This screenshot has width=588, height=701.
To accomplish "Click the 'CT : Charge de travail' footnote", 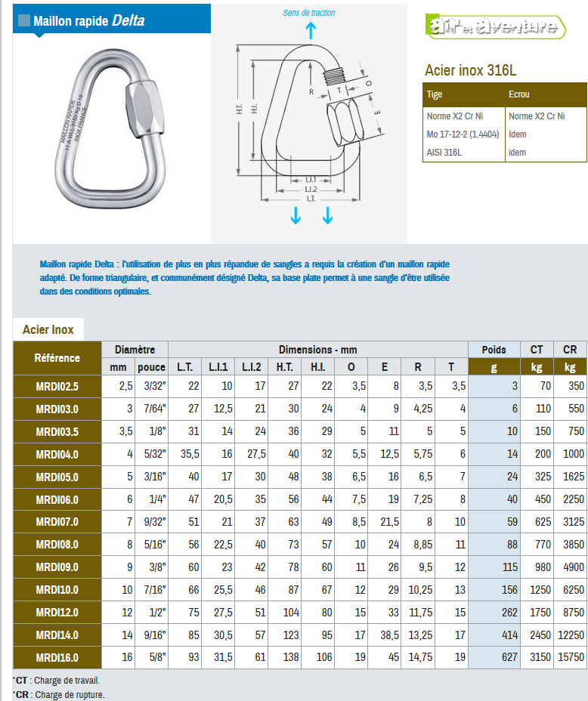I will tap(57, 681).
